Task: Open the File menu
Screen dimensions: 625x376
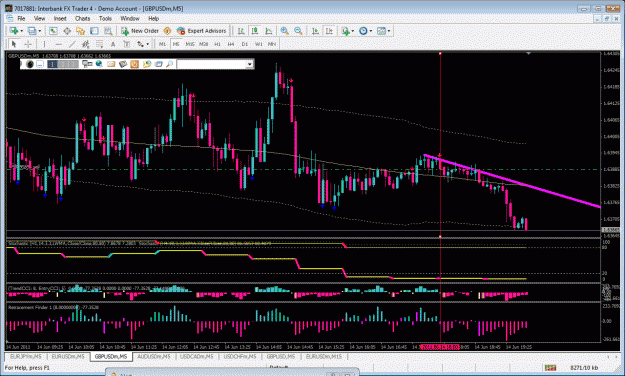Action: tap(21, 18)
